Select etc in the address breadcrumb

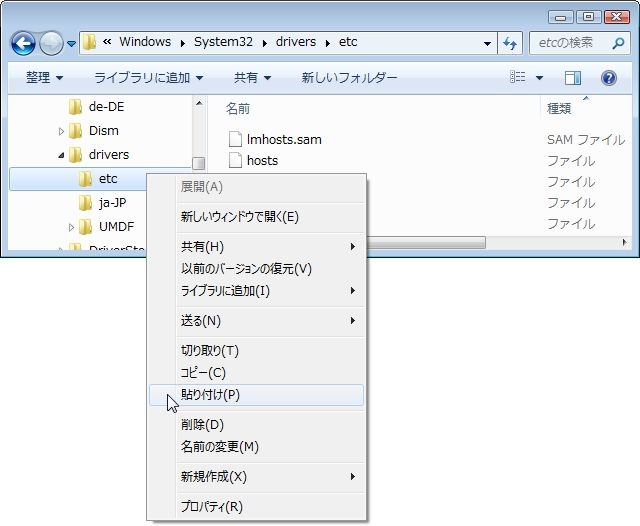[348, 42]
